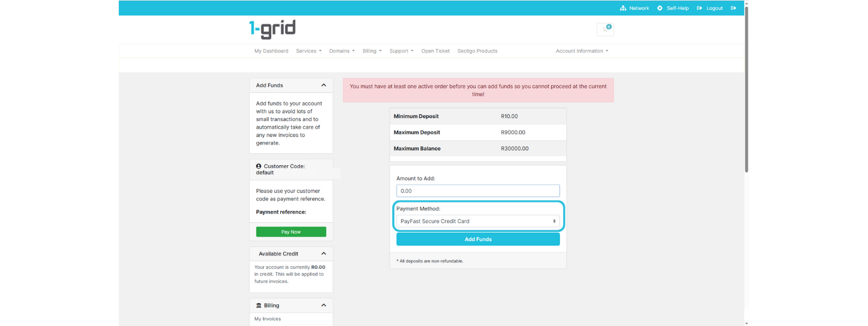Open the Payment Method dropdown

pyautogui.click(x=477, y=221)
